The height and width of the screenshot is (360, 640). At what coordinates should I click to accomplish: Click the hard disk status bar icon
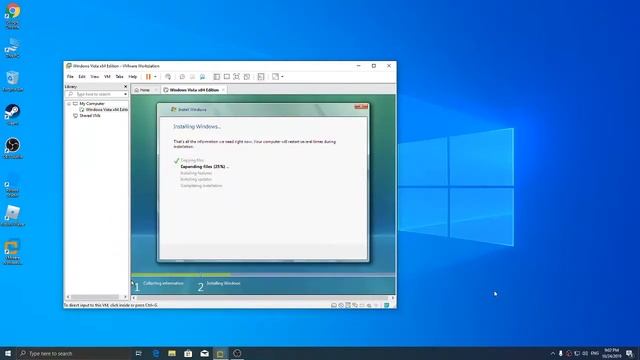(334, 305)
